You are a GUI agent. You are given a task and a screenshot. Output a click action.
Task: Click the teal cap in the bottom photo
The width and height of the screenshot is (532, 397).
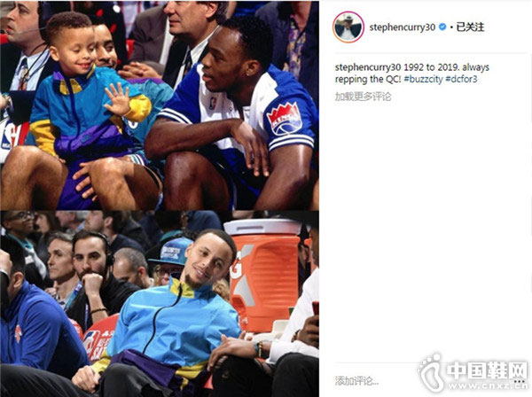170,251
